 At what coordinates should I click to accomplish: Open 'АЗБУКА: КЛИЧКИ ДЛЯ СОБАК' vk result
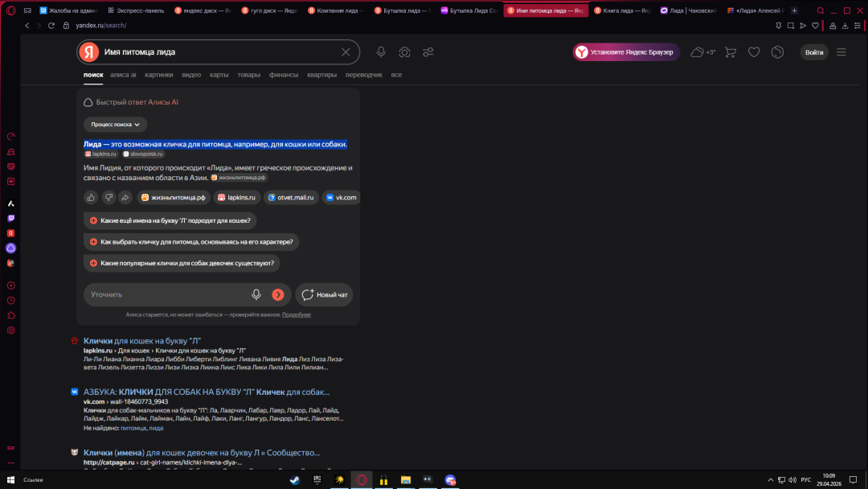[x=207, y=392]
